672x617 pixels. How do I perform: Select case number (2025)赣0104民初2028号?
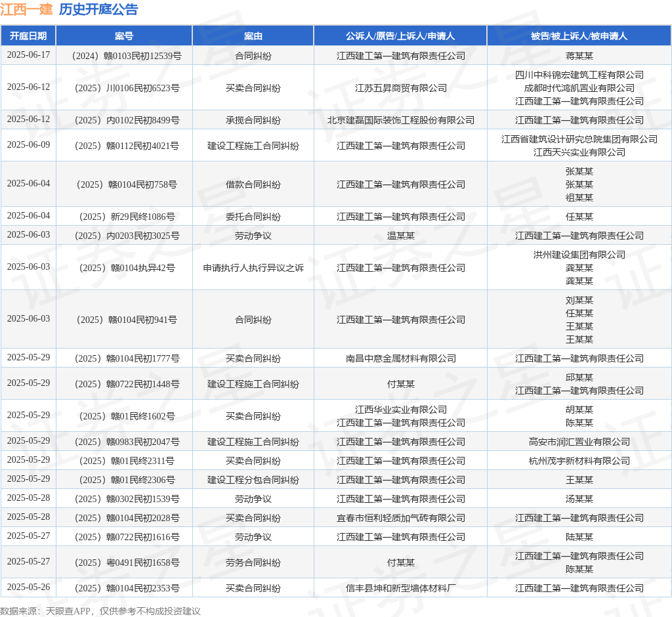click(x=125, y=518)
